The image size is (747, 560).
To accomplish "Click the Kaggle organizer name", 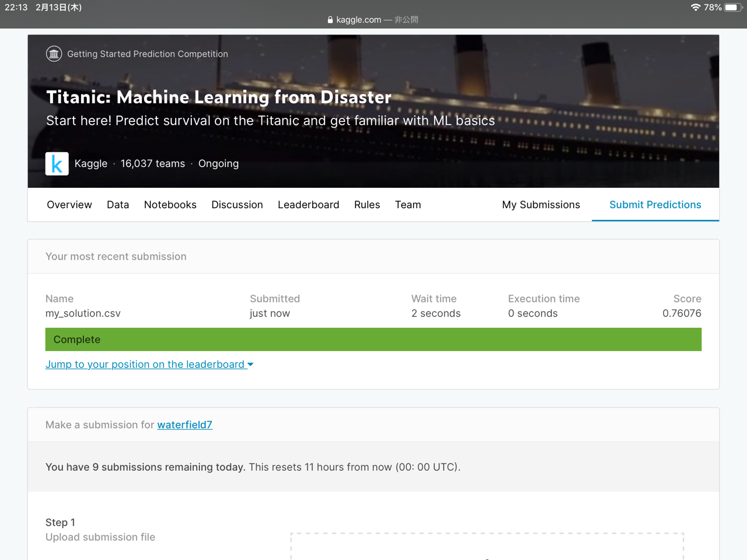I will [91, 164].
